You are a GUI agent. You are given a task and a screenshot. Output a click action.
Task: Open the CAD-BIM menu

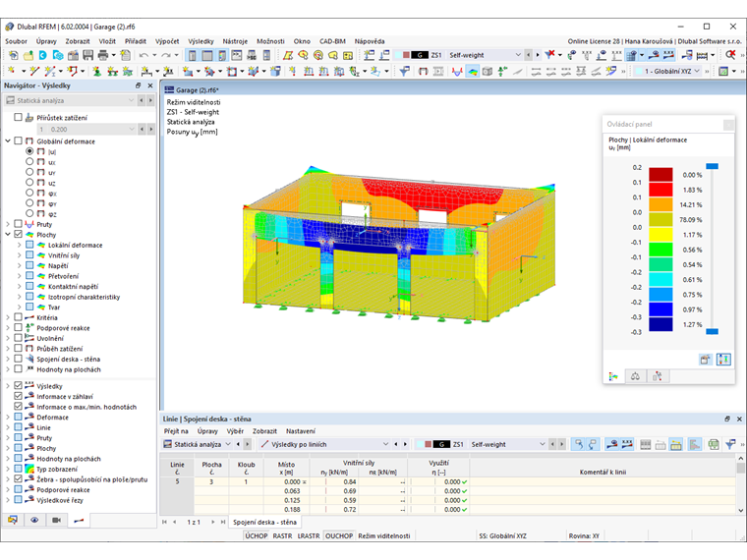[332, 41]
